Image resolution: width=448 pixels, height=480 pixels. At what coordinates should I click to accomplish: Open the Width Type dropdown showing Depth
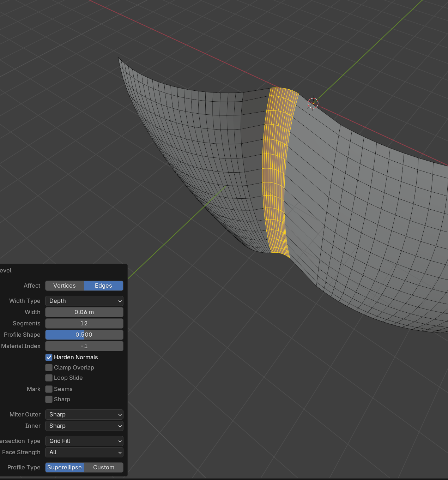point(84,301)
